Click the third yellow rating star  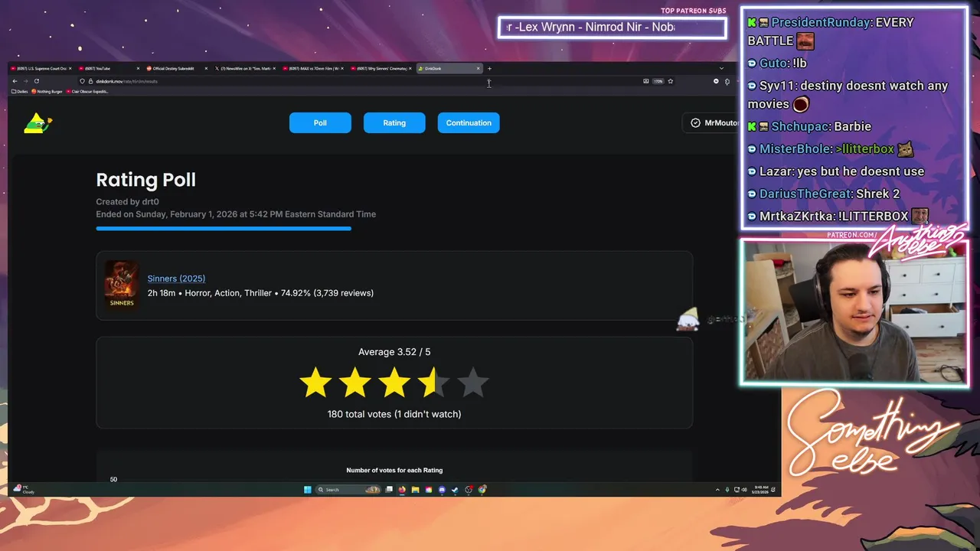click(394, 383)
